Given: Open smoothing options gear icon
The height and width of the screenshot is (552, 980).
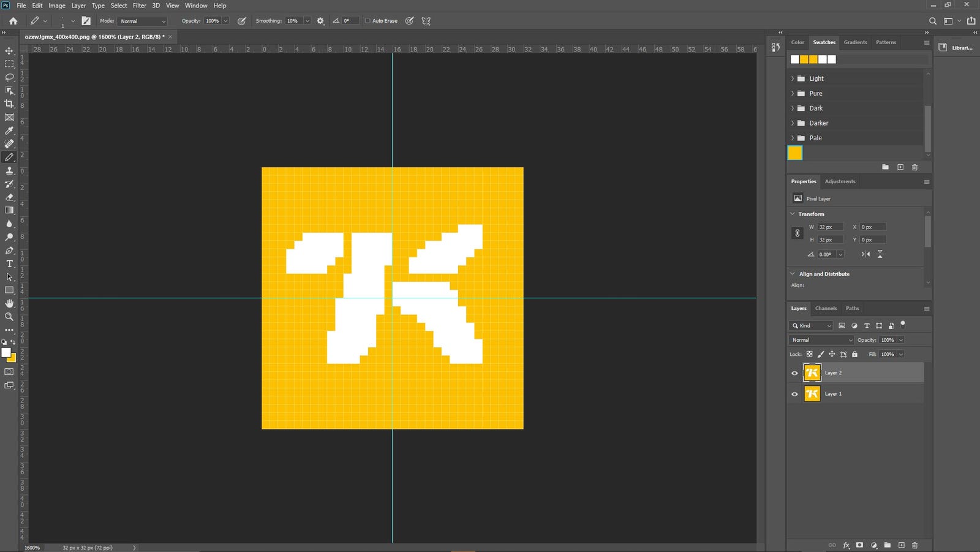Looking at the screenshot, I should (x=320, y=21).
